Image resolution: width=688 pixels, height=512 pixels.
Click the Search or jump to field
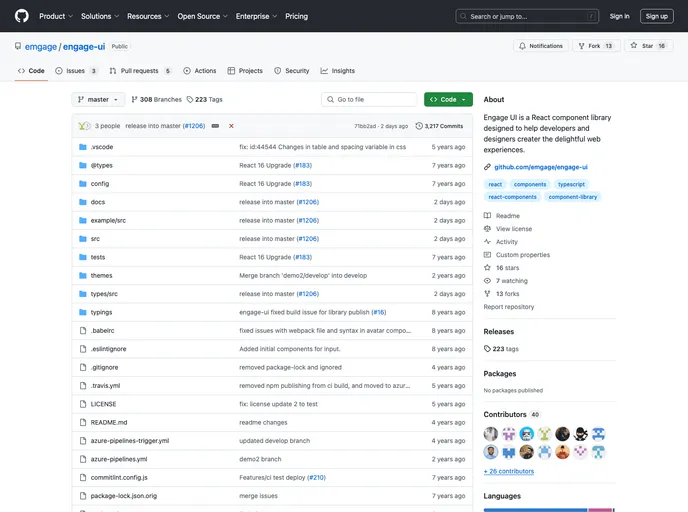point(527,16)
